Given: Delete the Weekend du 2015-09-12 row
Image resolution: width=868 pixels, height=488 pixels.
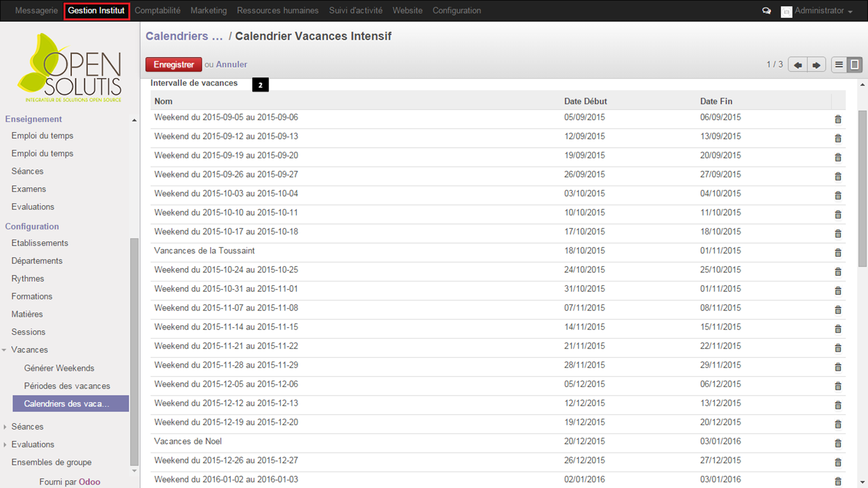Looking at the screenshot, I should point(838,138).
